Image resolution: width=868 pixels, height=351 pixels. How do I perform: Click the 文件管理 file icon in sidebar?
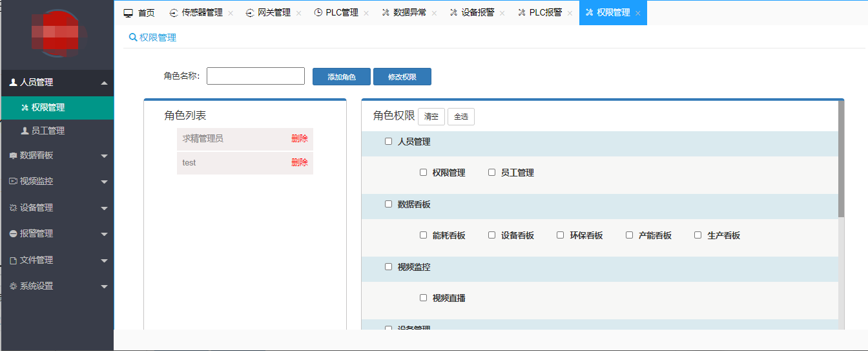13,261
